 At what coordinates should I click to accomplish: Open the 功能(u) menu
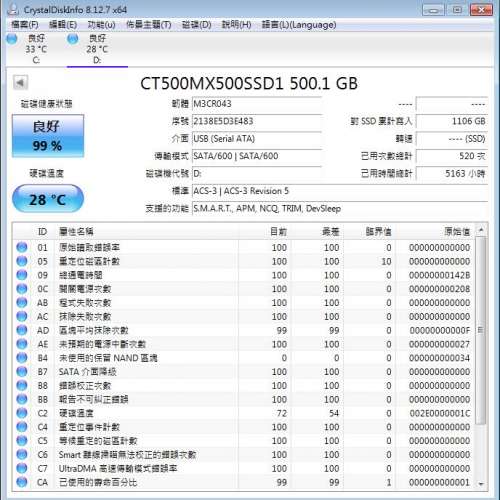101,25
